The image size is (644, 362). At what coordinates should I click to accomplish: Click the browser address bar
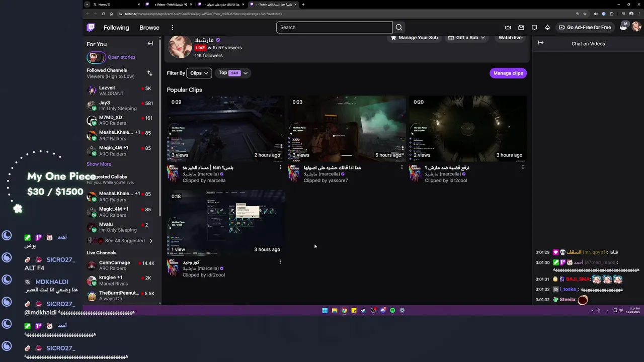(347, 14)
